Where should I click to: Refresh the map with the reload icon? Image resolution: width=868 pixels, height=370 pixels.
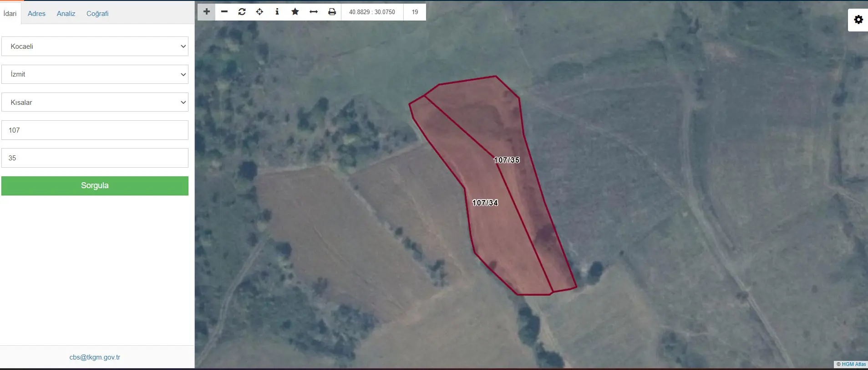242,12
